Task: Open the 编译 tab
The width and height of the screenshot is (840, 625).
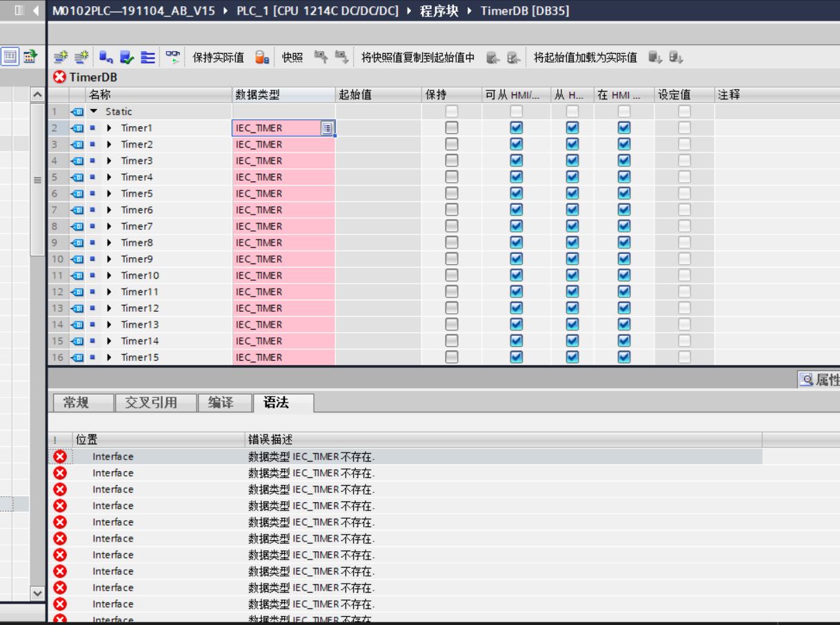Action: click(x=221, y=403)
